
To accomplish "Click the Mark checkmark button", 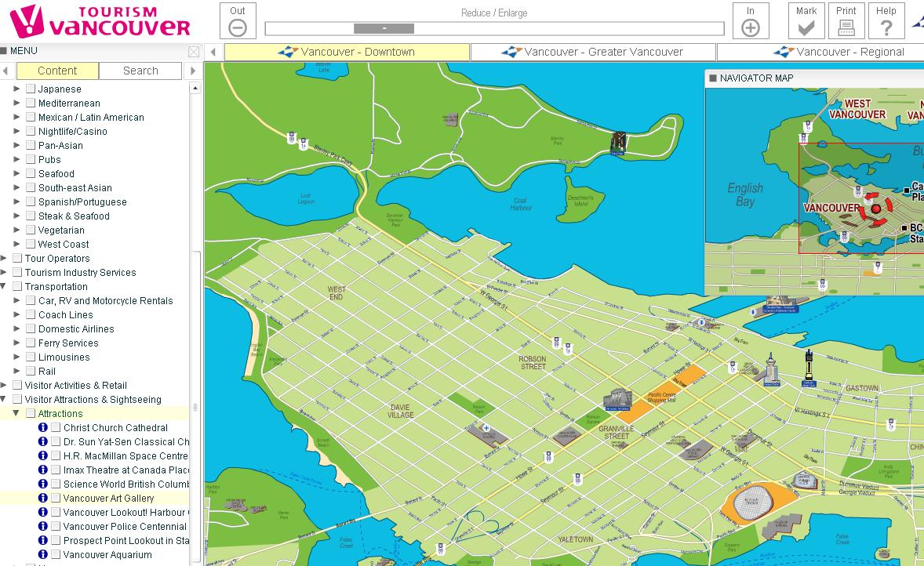I will coord(806,21).
